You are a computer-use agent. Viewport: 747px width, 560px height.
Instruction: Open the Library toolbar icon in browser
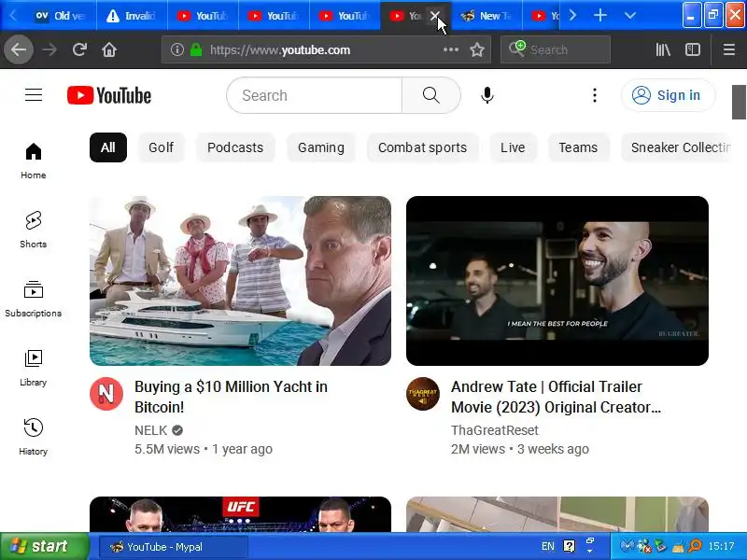click(663, 49)
